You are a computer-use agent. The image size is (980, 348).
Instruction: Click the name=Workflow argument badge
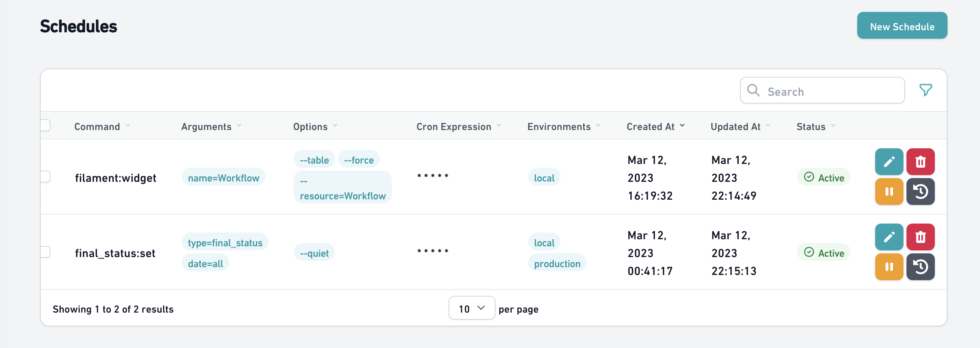coord(223,177)
